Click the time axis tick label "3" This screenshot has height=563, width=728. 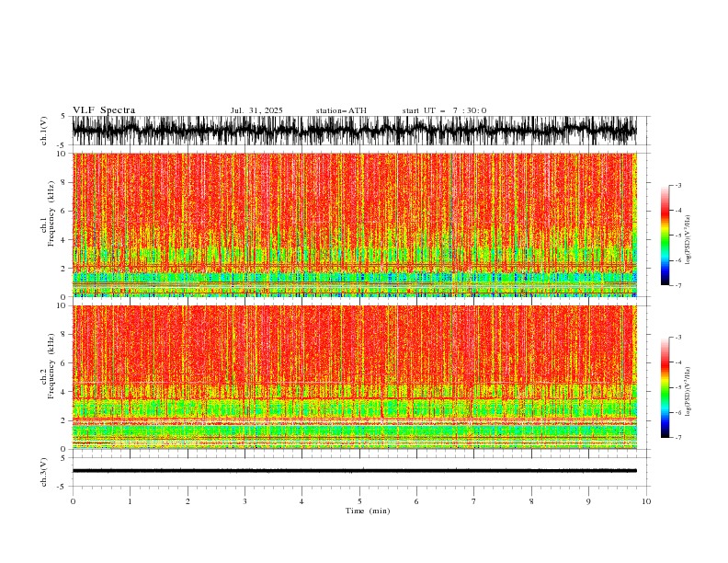tap(245, 501)
